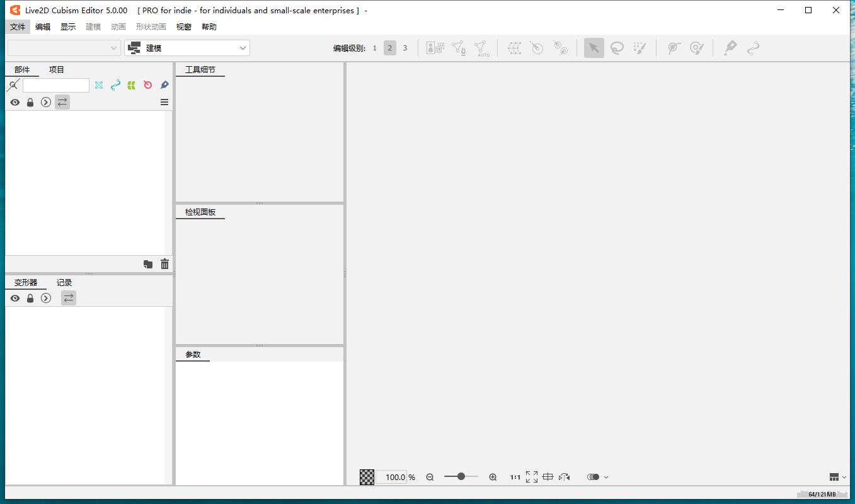Click the parts panel search input field
The height and width of the screenshot is (504, 855).
[56, 85]
